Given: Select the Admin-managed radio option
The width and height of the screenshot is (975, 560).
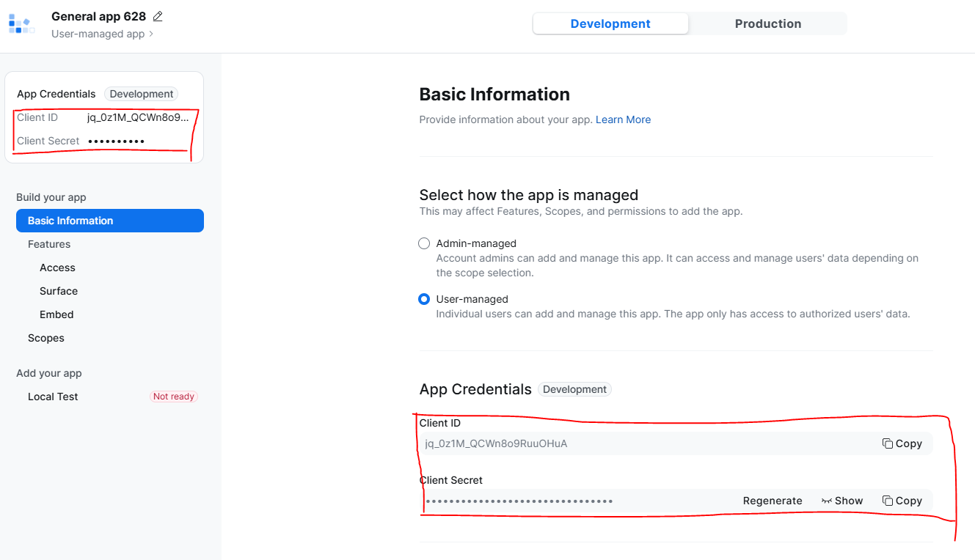Looking at the screenshot, I should coord(424,243).
